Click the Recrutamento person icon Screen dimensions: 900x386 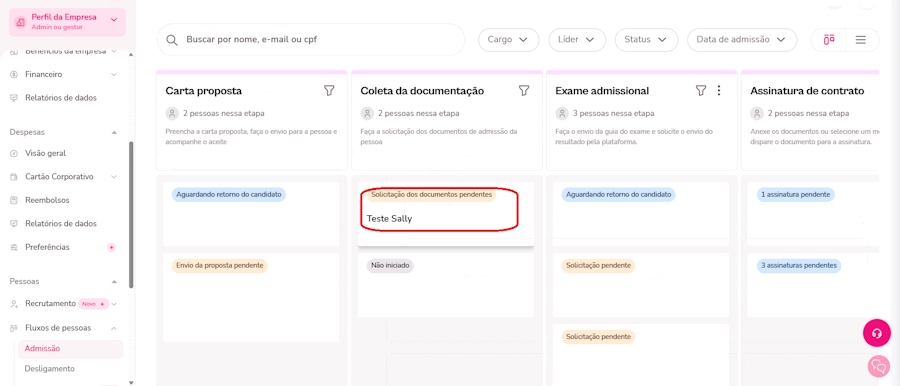(14, 303)
